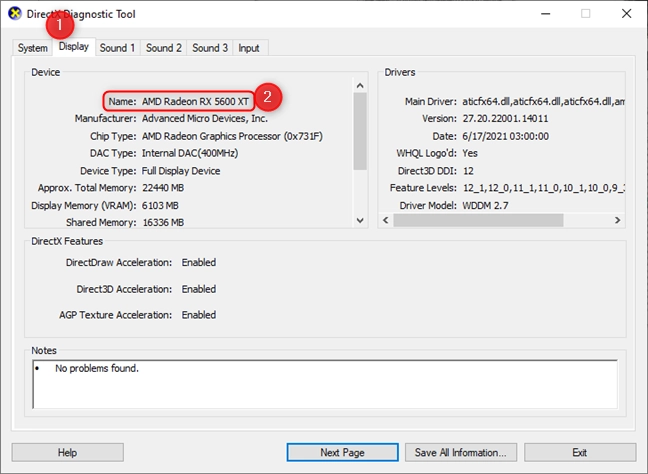Screen dimensions: 648x474
Task: Click Device list scroll down arrow
Action: coord(360,220)
